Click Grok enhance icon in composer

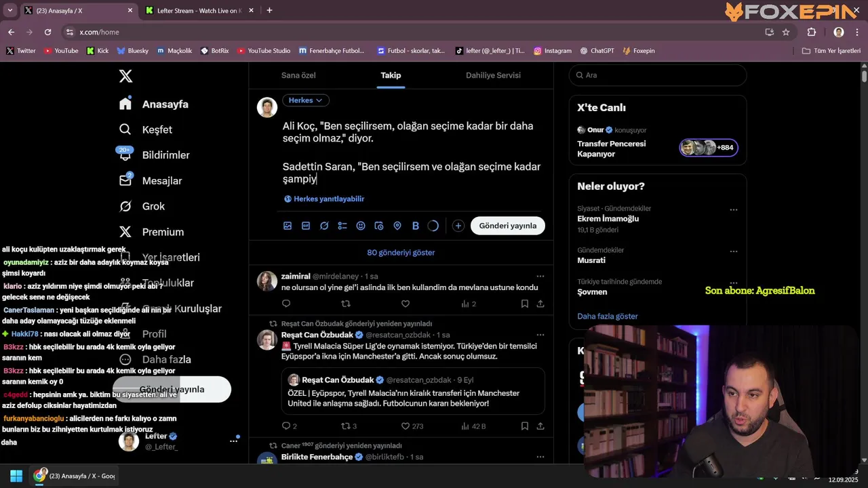324,226
